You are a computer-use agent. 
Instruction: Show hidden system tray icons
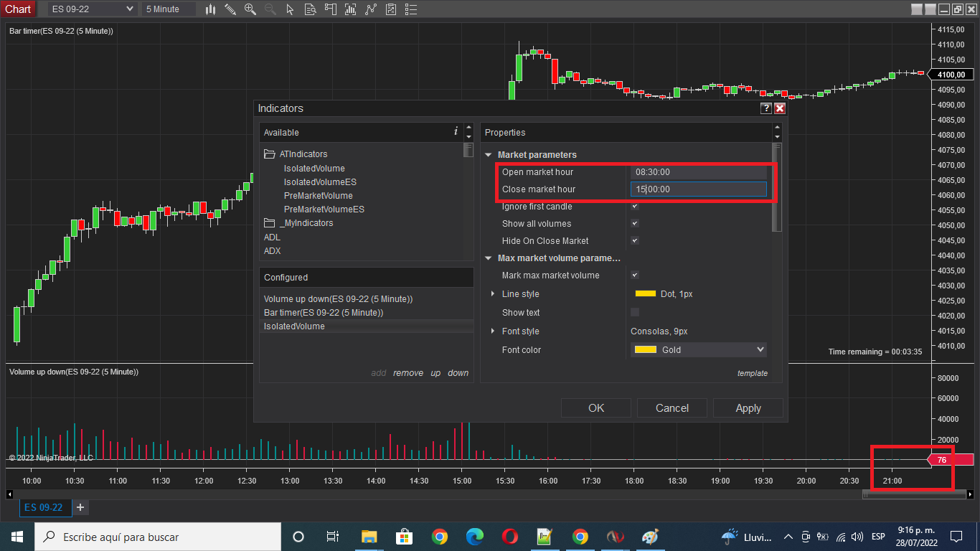[x=788, y=537]
